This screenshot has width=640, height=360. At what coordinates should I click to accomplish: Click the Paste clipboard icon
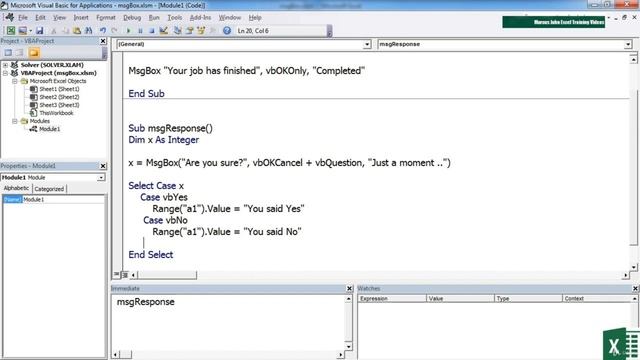tap(77, 31)
